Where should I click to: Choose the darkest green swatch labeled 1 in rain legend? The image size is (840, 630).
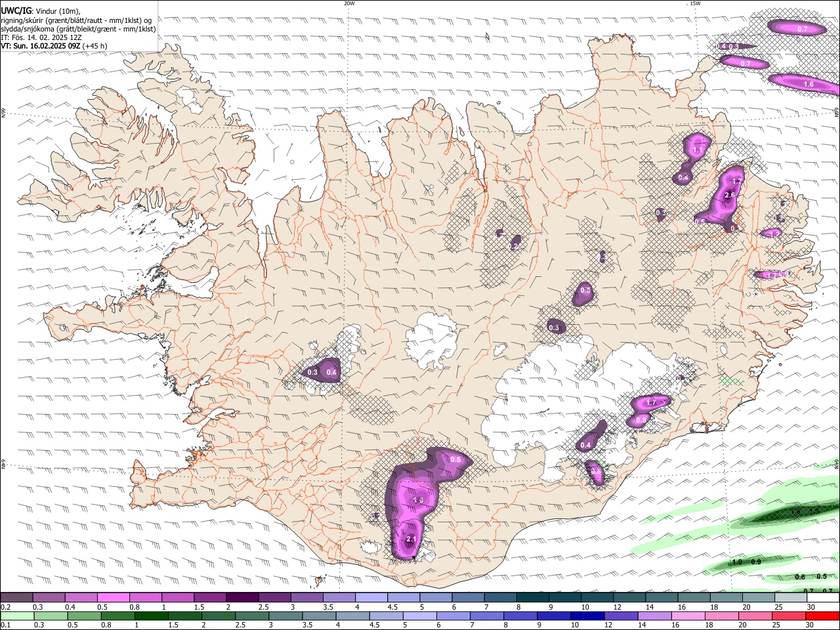pyautogui.click(x=151, y=616)
